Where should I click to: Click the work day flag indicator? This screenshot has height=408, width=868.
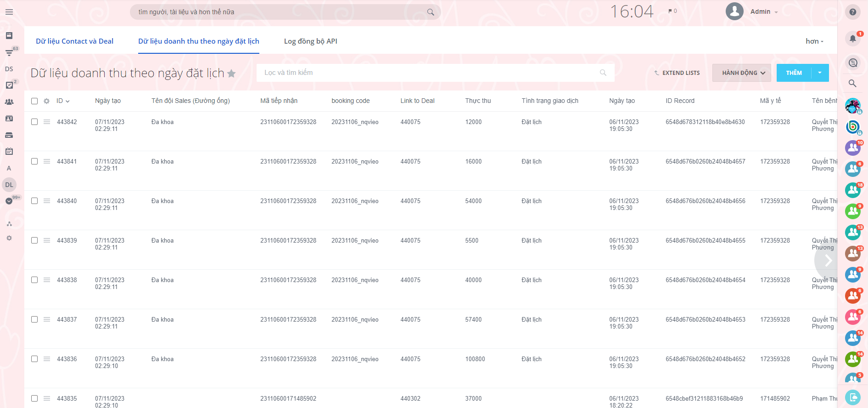(x=672, y=11)
